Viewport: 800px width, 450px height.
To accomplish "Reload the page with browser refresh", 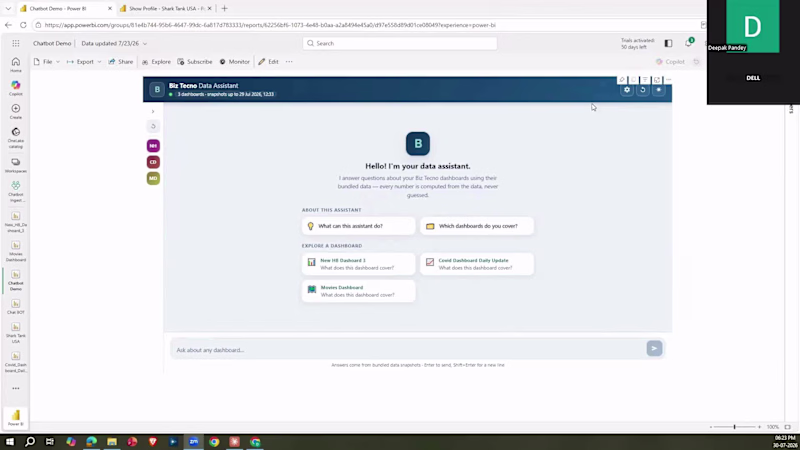I will [x=23, y=25].
